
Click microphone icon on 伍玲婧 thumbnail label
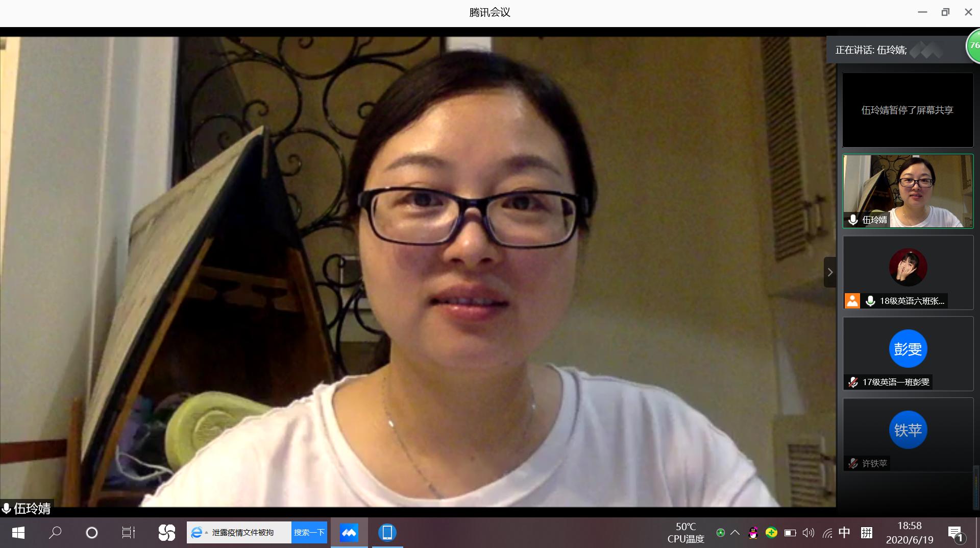tap(853, 220)
